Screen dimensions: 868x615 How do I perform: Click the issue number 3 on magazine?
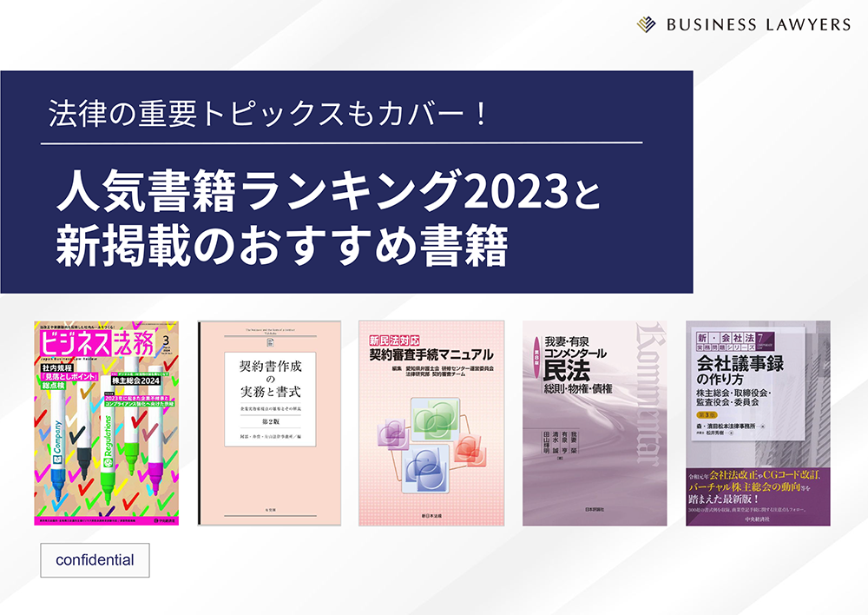tap(166, 341)
